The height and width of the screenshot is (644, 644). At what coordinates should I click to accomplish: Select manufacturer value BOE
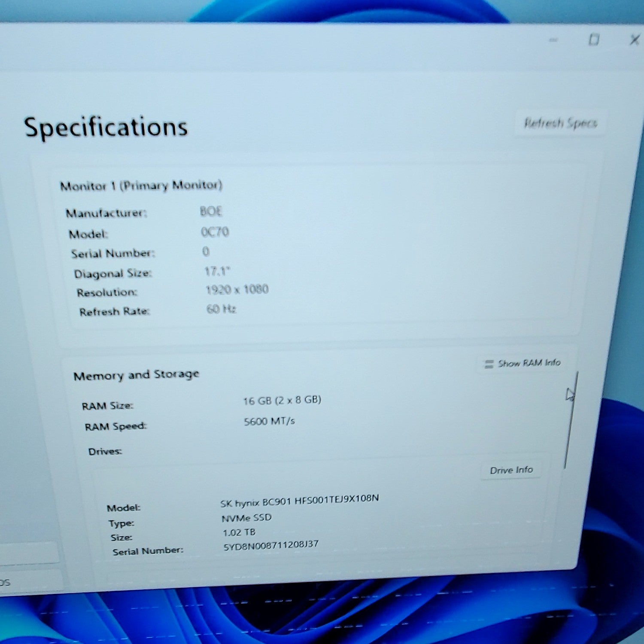[x=211, y=211]
